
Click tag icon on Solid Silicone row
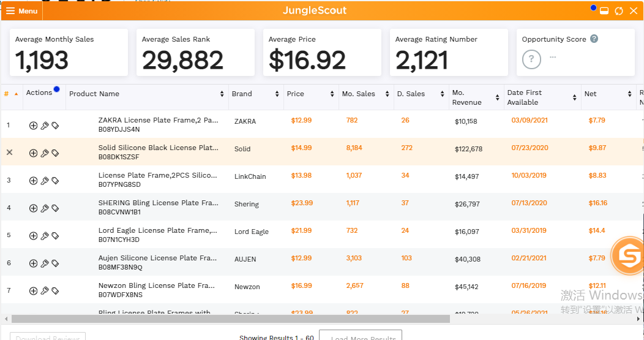pyautogui.click(x=55, y=153)
